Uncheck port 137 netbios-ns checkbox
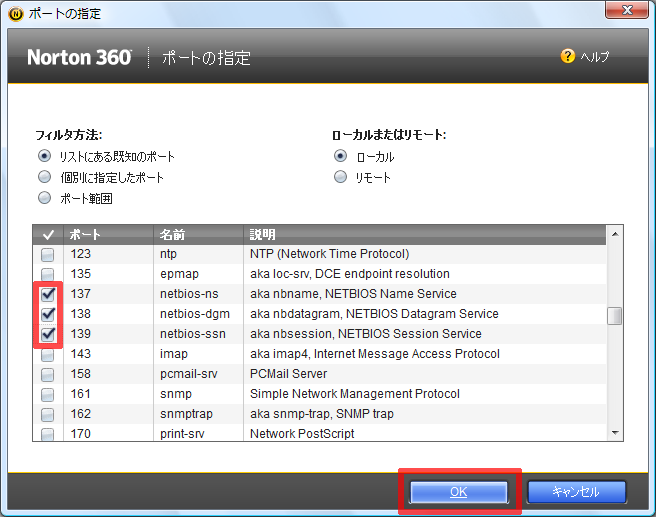 (x=48, y=294)
